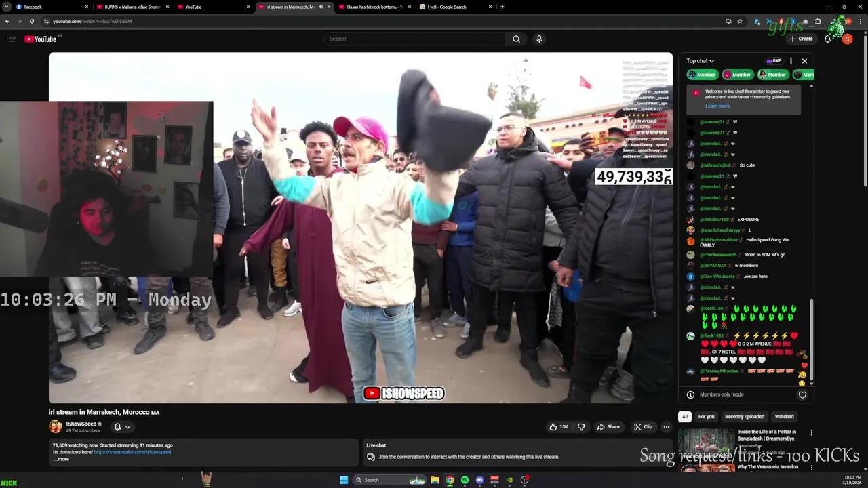Mute audio on the irl stream tab speaker icon
868x488 pixels.
tap(320, 7)
